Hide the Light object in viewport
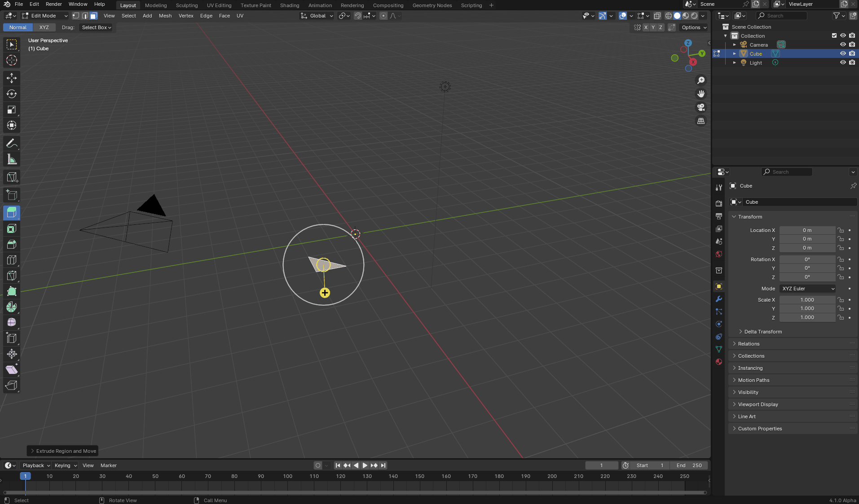The height and width of the screenshot is (504, 859). [x=843, y=62]
